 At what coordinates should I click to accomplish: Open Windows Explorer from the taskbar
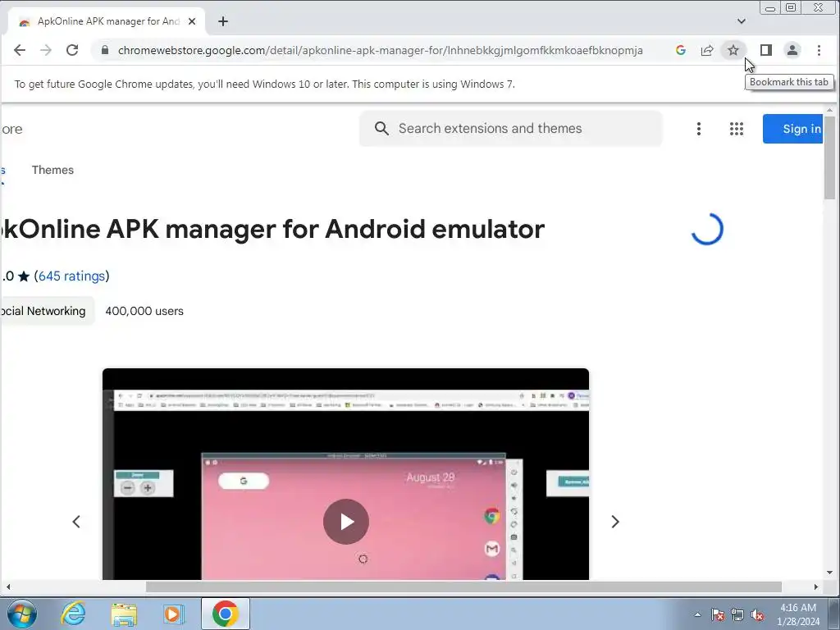[x=124, y=614]
